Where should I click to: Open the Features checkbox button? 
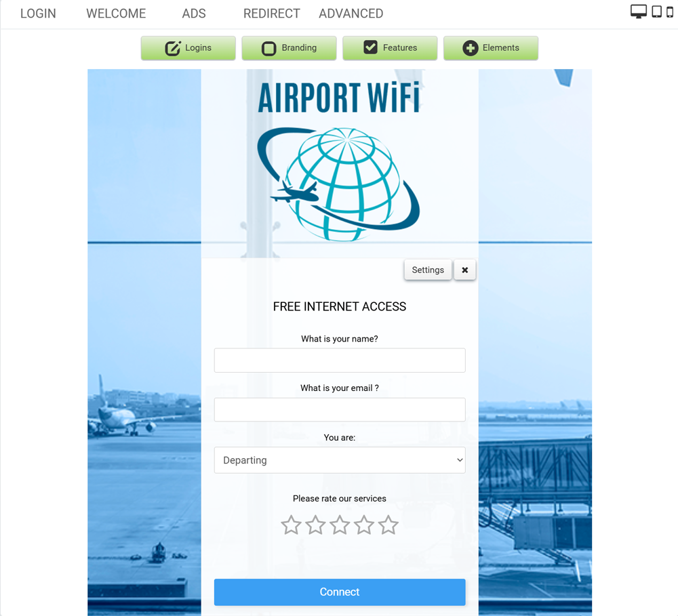pyautogui.click(x=390, y=48)
